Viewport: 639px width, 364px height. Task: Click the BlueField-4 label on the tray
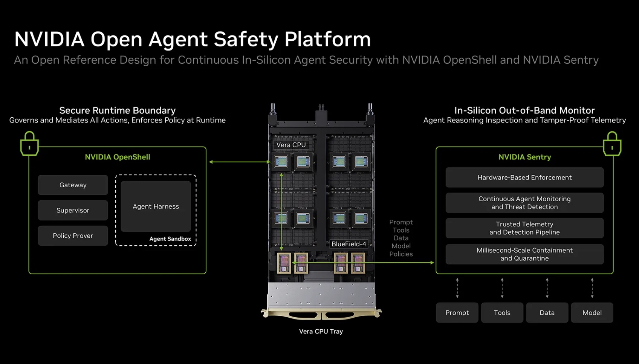pos(349,244)
